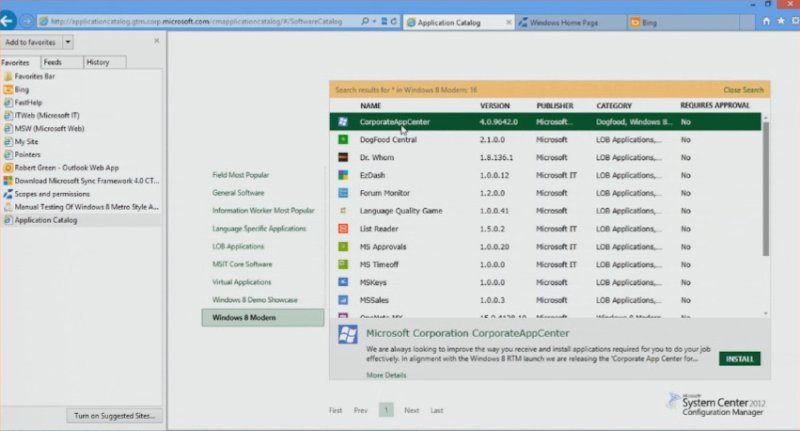Click the Add to favorites button
This screenshot has width=800, height=431.
[31, 42]
